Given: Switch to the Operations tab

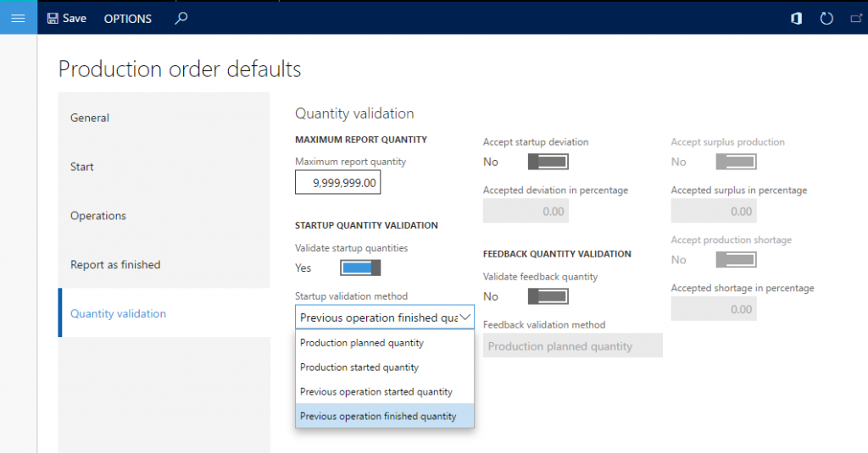Looking at the screenshot, I should (164, 215).
